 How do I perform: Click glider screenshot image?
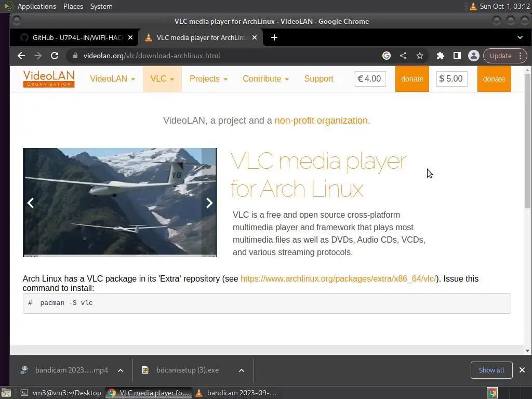pyautogui.click(x=120, y=202)
